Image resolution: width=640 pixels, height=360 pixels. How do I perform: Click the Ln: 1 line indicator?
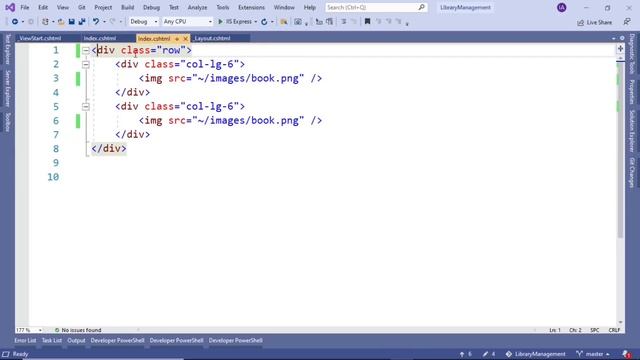[x=555, y=330]
